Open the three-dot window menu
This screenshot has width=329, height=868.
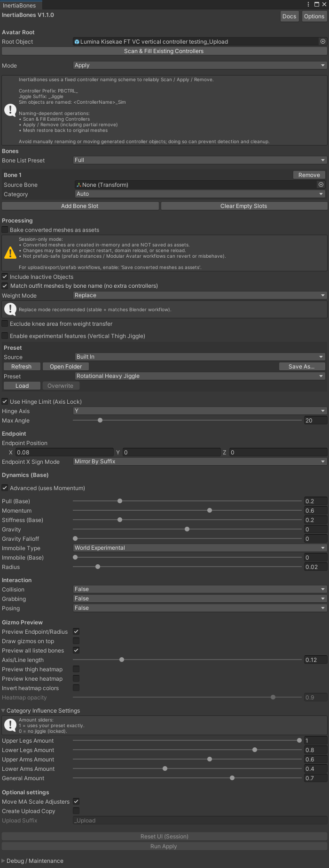309,4
